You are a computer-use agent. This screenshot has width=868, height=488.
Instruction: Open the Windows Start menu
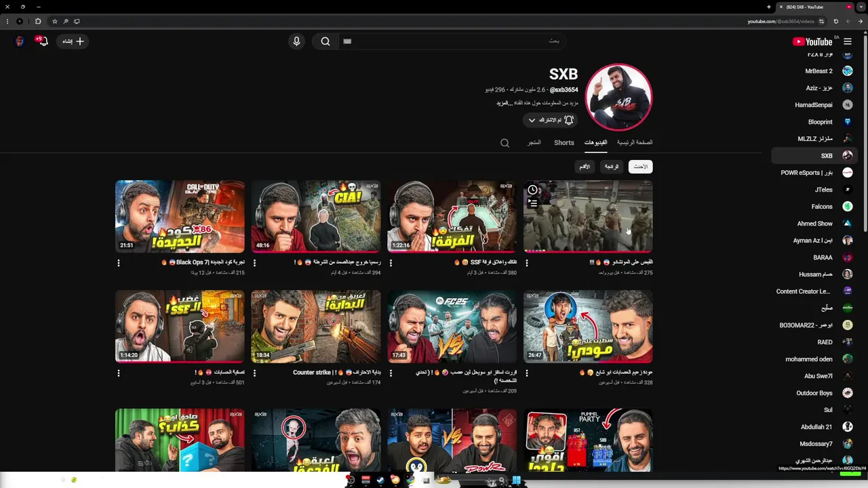click(516, 480)
